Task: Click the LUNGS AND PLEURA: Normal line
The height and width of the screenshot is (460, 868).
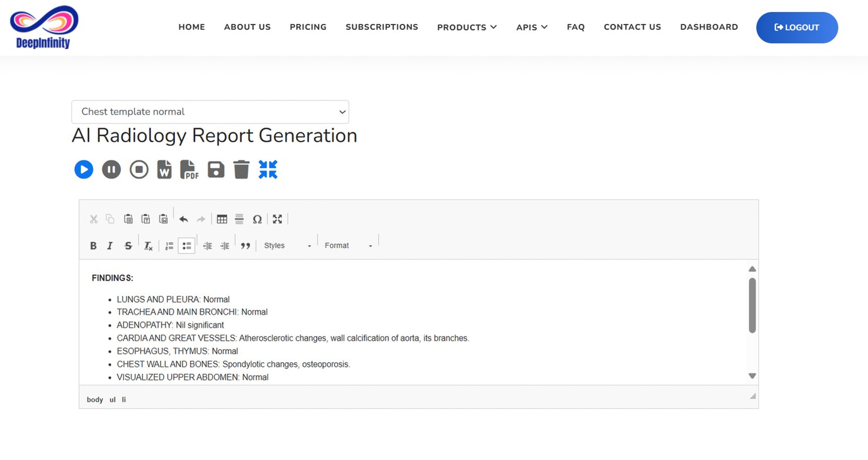Action: [x=173, y=299]
